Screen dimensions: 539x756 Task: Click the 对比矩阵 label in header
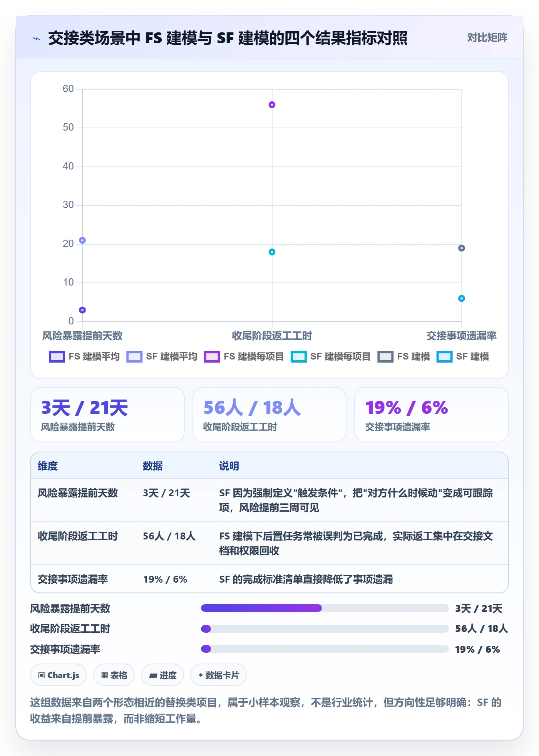pyautogui.click(x=487, y=37)
